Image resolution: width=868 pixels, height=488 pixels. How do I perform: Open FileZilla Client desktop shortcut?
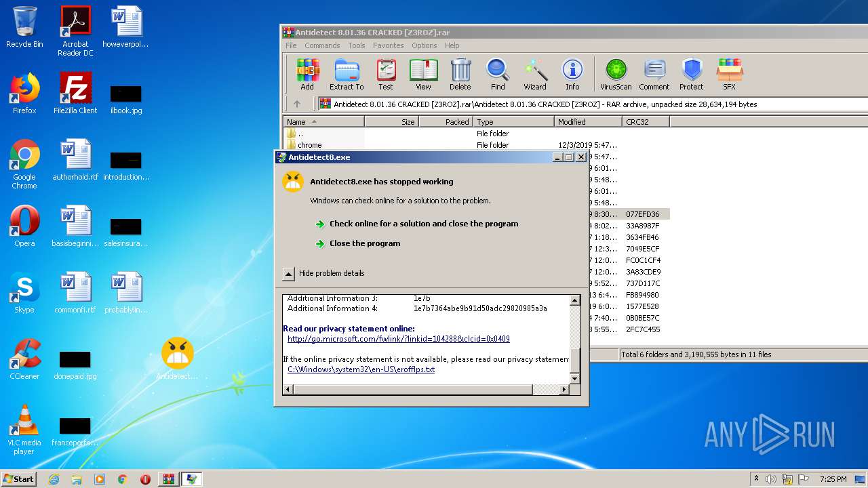tap(75, 94)
